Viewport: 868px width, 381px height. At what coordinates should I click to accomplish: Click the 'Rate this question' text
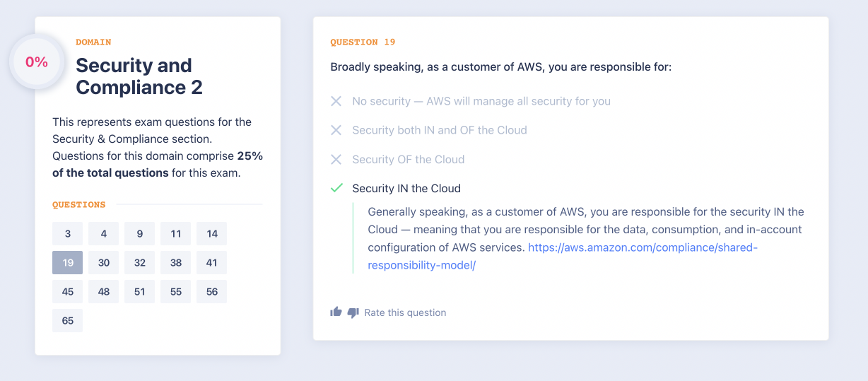[x=405, y=312]
